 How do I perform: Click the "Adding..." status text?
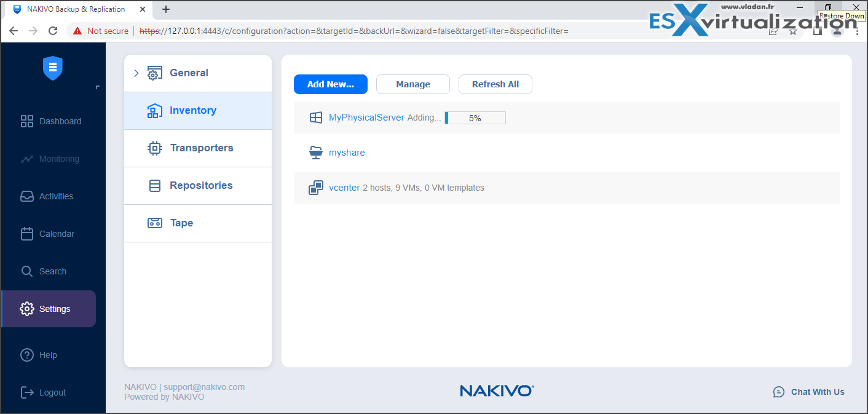coord(424,117)
